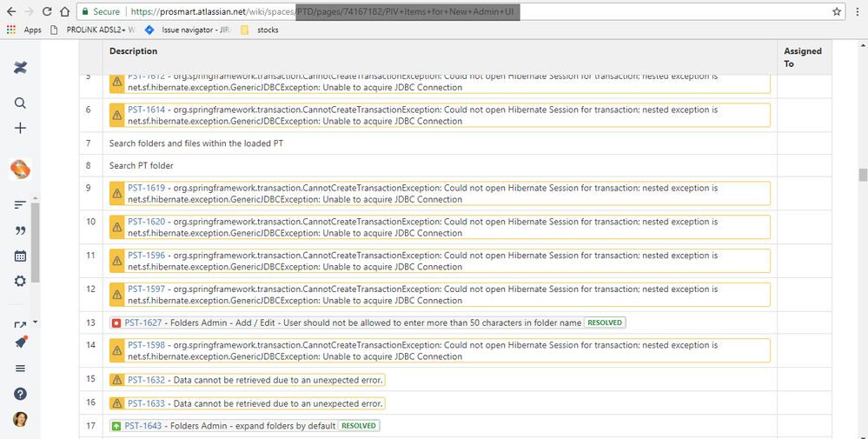Image resolution: width=868 pixels, height=439 pixels.
Task: Click row number 17 cell
Action: 90,426
